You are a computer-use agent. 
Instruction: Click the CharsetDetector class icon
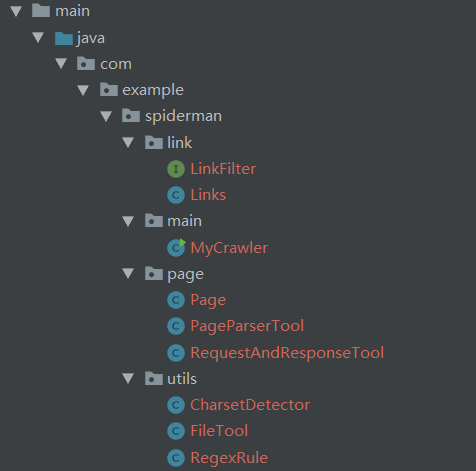click(x=176, y=405)
